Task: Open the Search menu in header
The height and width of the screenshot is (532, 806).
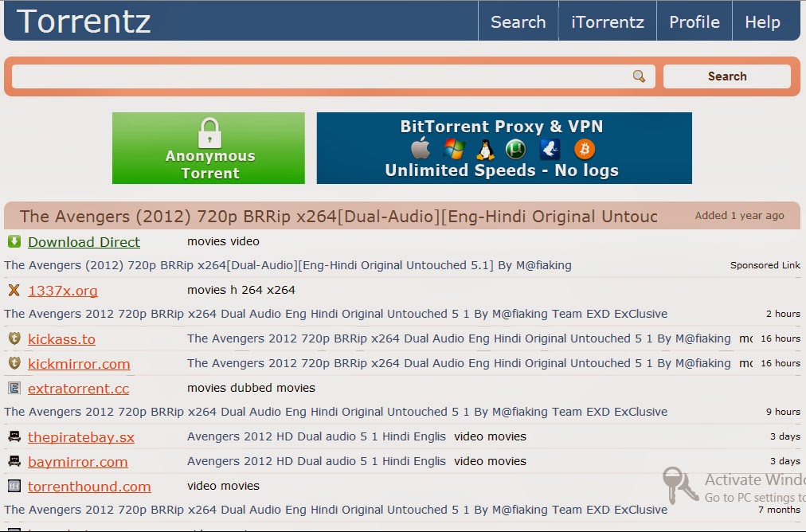Action: [518, 22]
